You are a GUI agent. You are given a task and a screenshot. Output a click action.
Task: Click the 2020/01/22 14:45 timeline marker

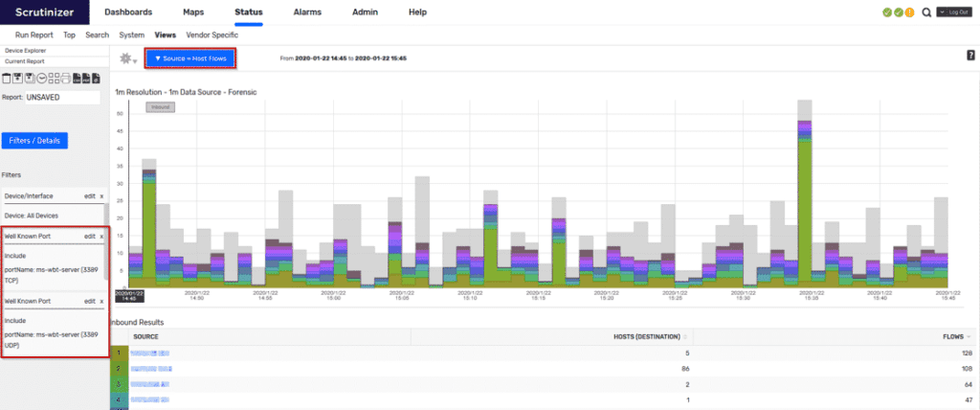(x=129, y=295)
